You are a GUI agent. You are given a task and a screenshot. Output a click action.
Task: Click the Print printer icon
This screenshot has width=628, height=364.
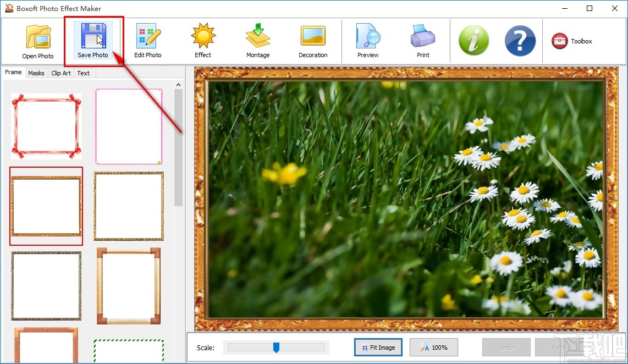point(423,36)
